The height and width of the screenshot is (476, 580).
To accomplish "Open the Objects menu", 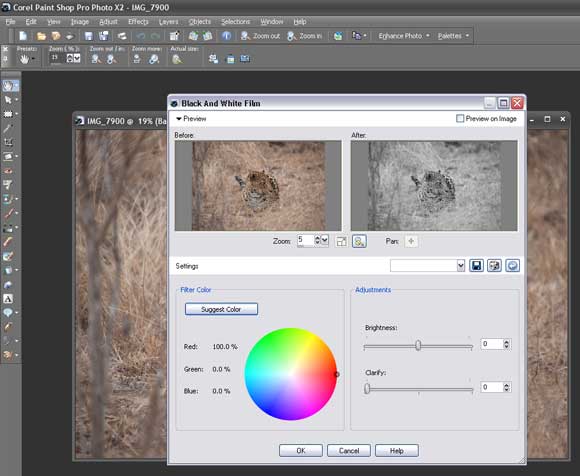I will pos(200,22).
